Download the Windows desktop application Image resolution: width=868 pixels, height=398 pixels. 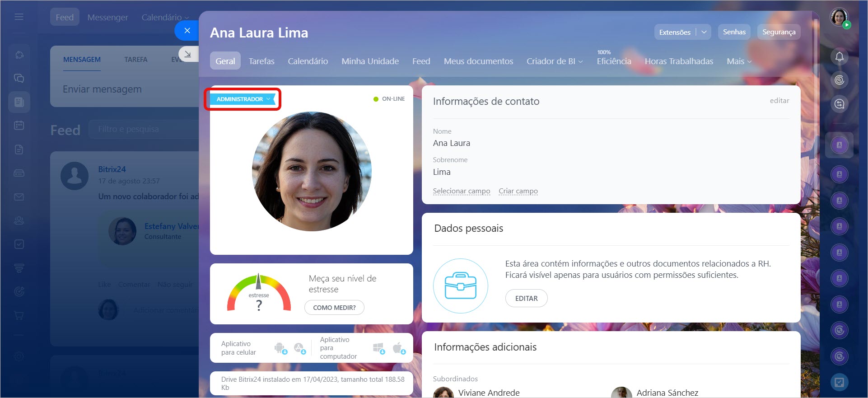379,348
